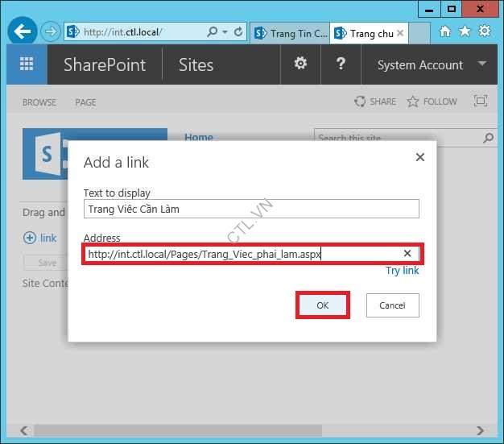
Task: Click the browser back arrow button
Action: pos(22,32)
